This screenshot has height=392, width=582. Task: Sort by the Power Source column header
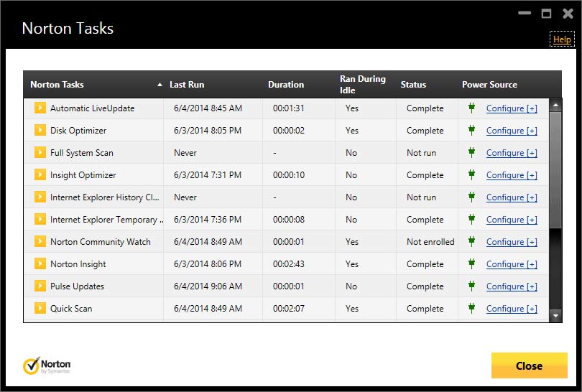489,85
